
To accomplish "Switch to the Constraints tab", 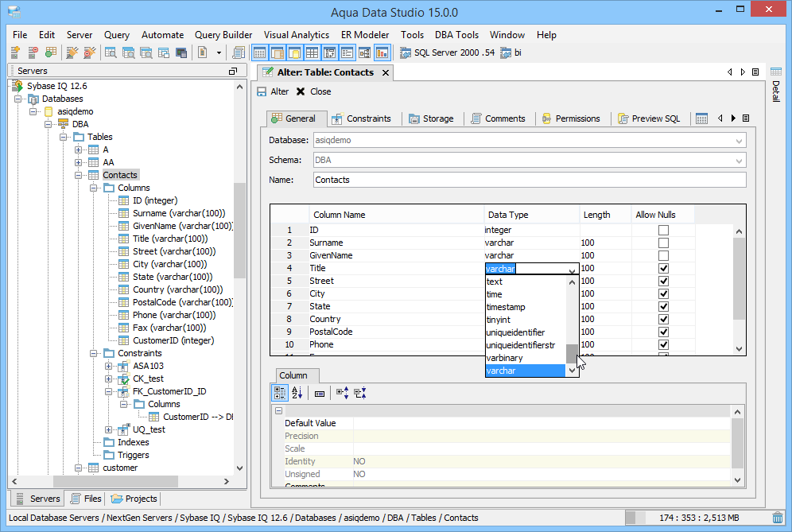I will (x=362, y=118).
